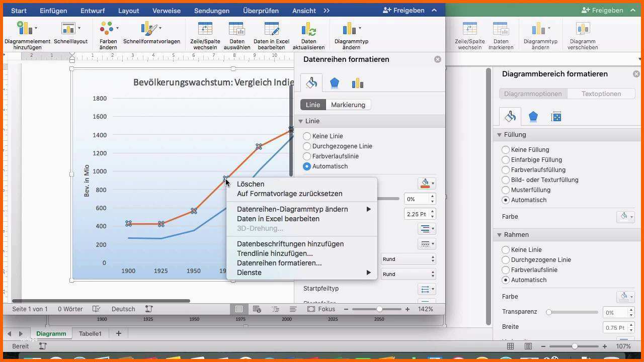Click Fokus mode icon in status bar
The height and width of the screenshot is (362, 644).
tap(311, 309)
